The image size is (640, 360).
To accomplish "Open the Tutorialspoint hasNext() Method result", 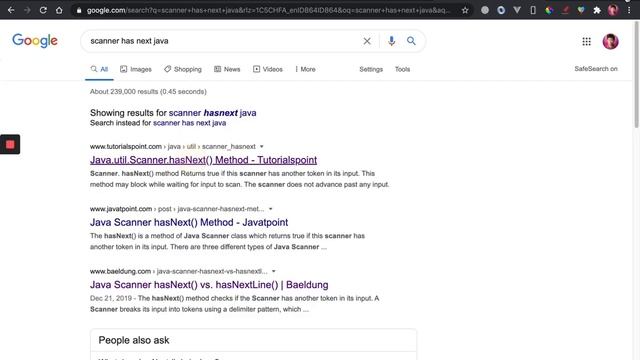I will (x=203, y=160).
